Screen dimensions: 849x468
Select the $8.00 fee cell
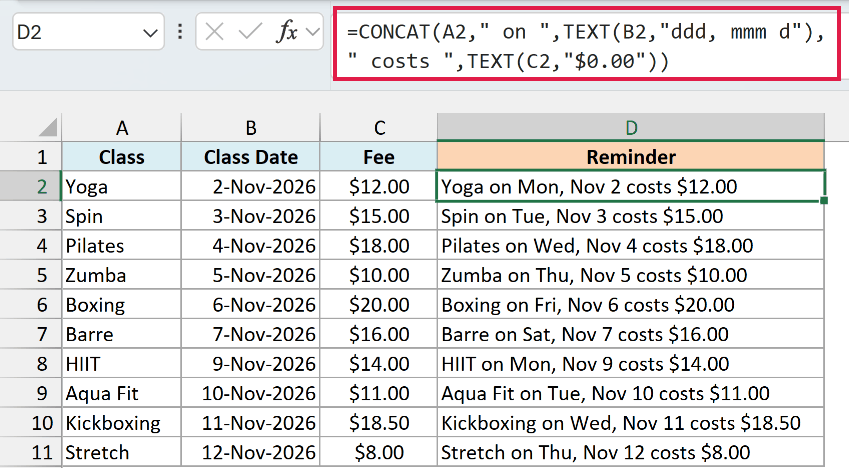coord(378,452)
